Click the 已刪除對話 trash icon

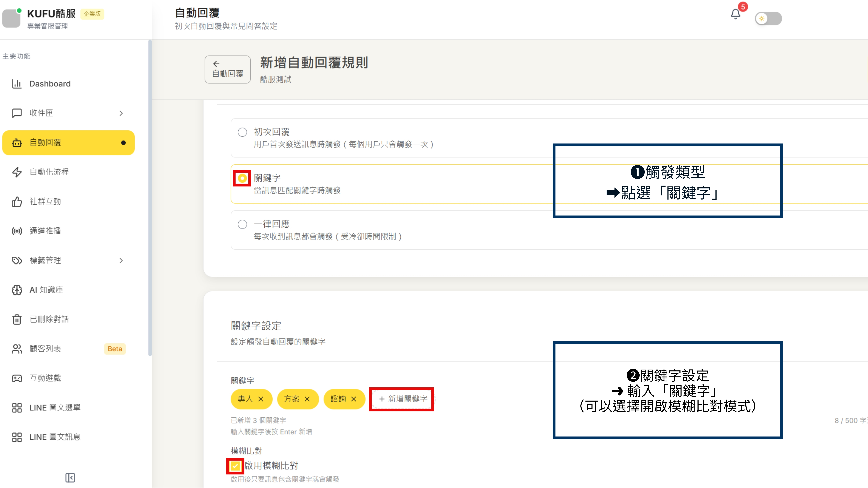click(x=16, y=319)
